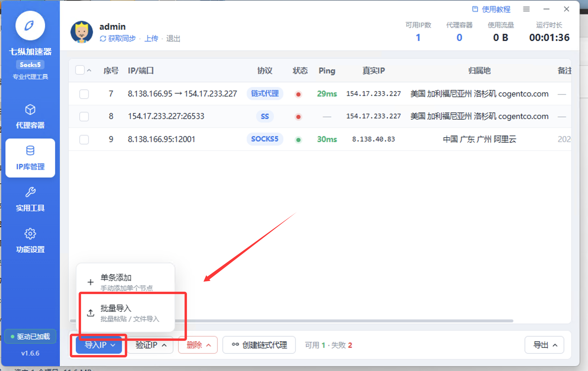Click red status dot in row 7
Image resolution: width=588 pixels, height=371 pixels.
[x=298, y=94]
